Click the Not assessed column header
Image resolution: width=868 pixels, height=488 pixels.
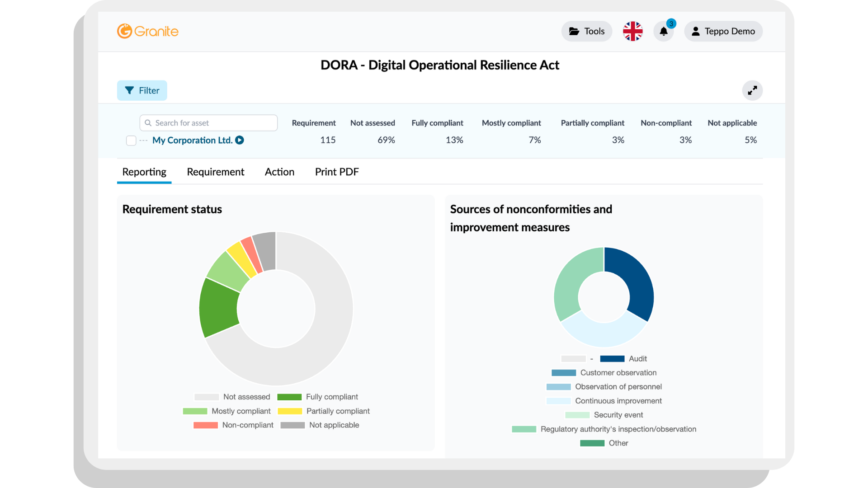(x=373, y=123)
